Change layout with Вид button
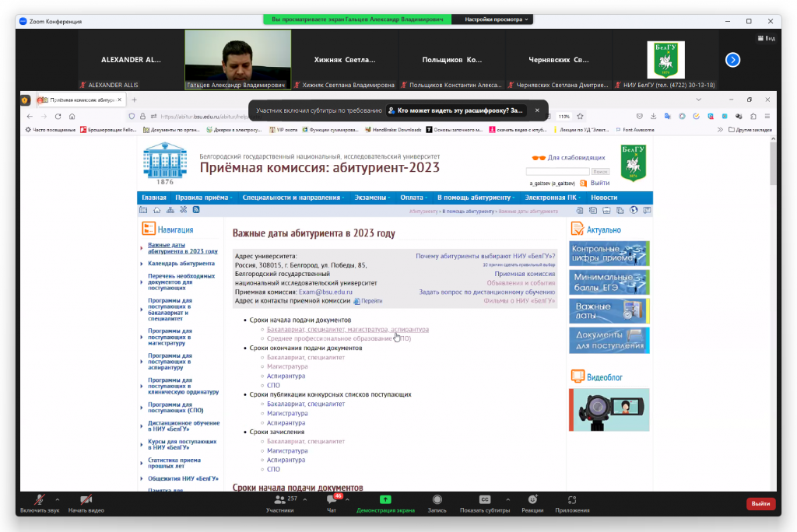The height and width of the screenshot is (532, 797). pos(767,38)
